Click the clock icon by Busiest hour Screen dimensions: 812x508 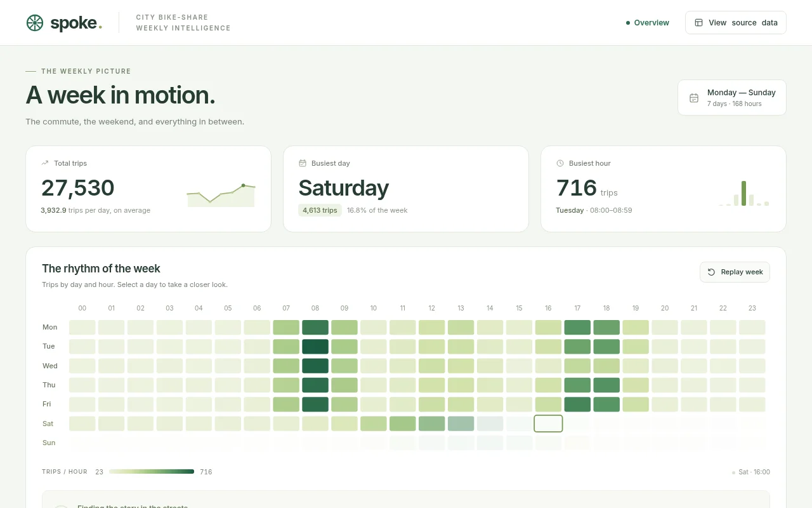tap(560, 163)
